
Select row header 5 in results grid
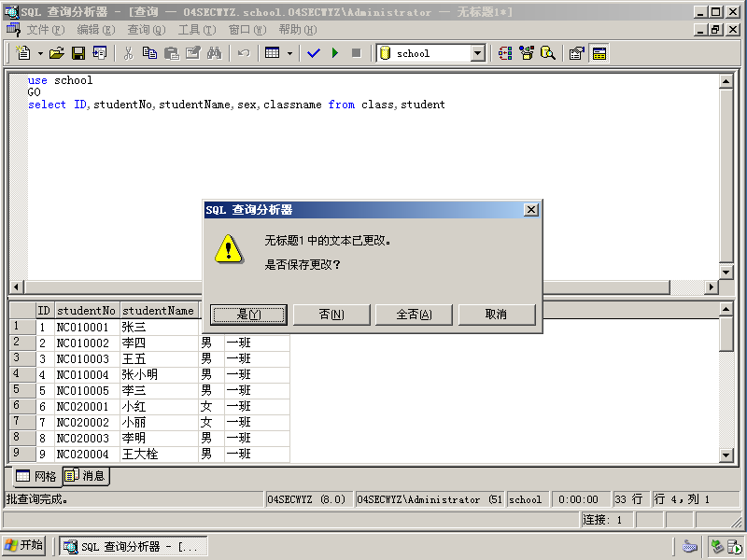point(22,390)
